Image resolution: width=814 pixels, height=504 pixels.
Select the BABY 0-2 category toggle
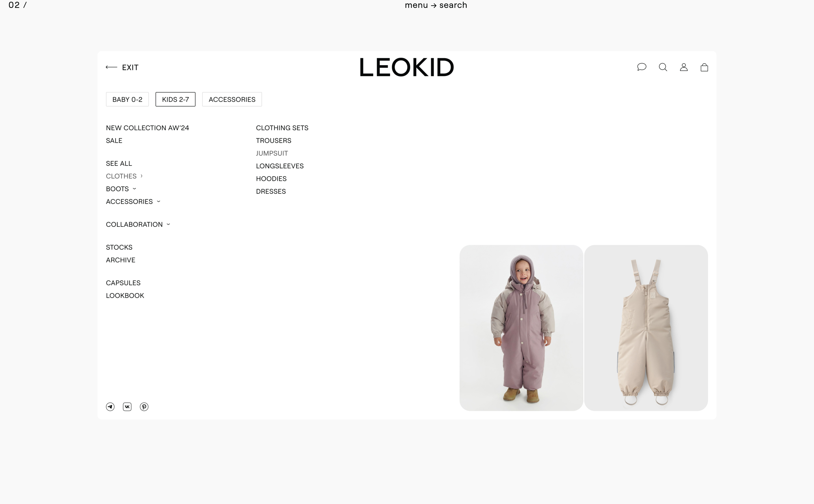click(127, 99)
